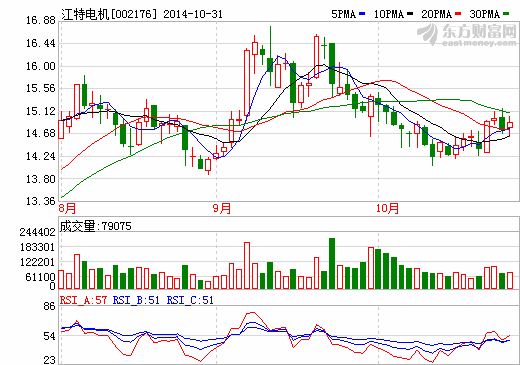Click the 61100 volume axis label
Screen dimensions: 520x365
pyautogui.click(x=40, y=277)
